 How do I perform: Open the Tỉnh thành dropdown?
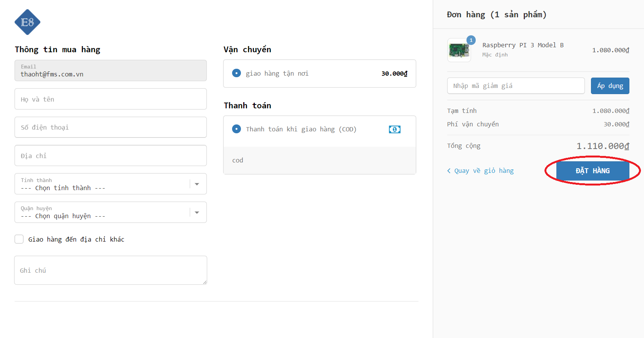(111, 184)
